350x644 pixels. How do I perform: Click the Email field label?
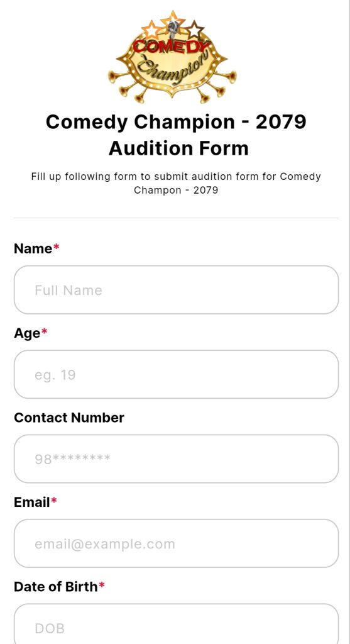click(x=32, y=502)
